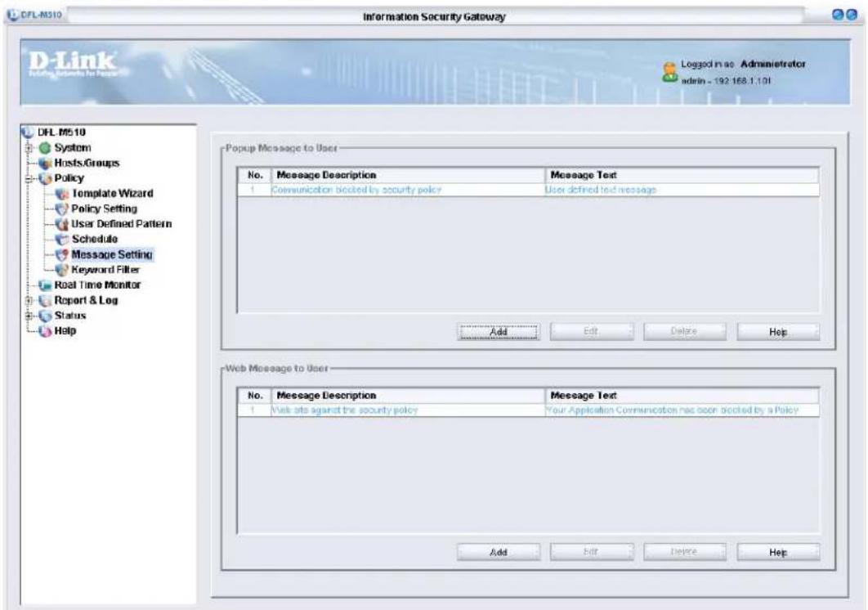This screenshot has height=610, width=868.
Task: Select DFL-M510 root label
Action: pos(61,132)
